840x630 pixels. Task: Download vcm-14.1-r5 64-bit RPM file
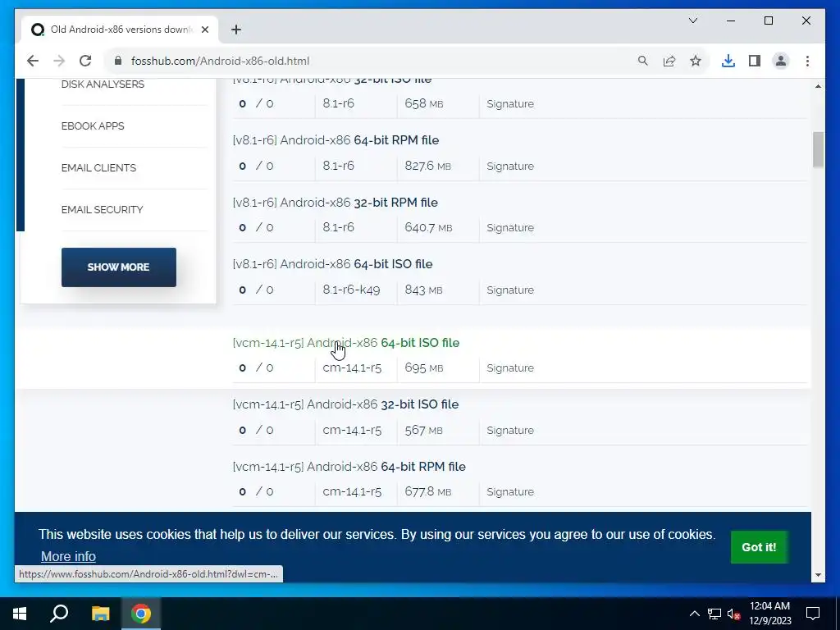click(349, 467)
